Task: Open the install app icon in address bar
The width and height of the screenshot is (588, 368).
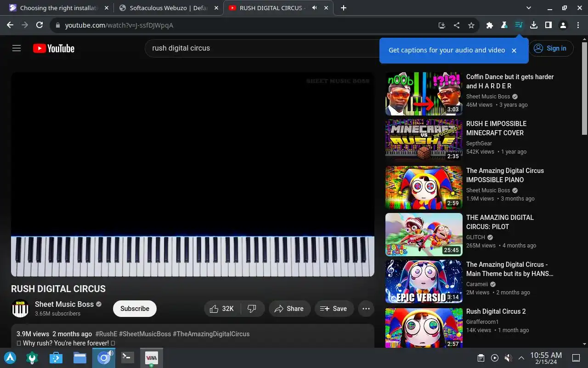Action: pyautogui.click(x=442, y=25)
